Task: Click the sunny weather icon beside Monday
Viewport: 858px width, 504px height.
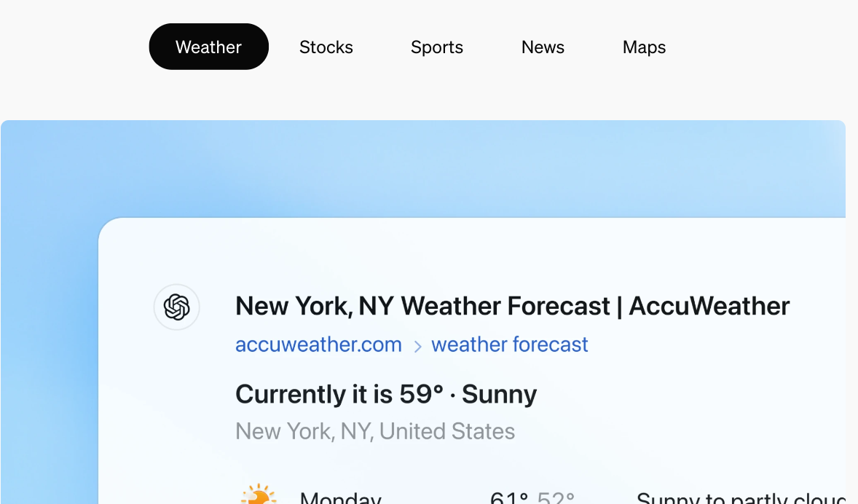Action: 259,495
